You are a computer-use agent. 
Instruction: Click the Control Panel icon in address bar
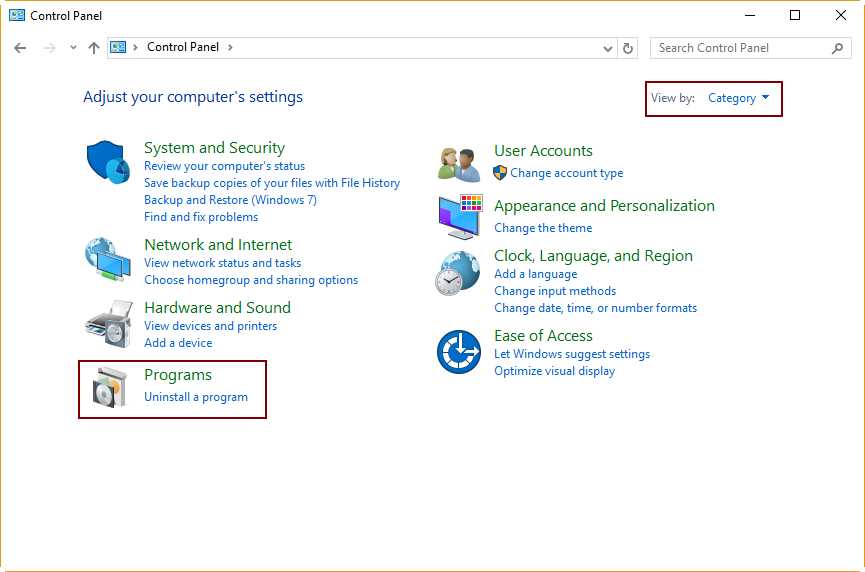tap(118, 47)
